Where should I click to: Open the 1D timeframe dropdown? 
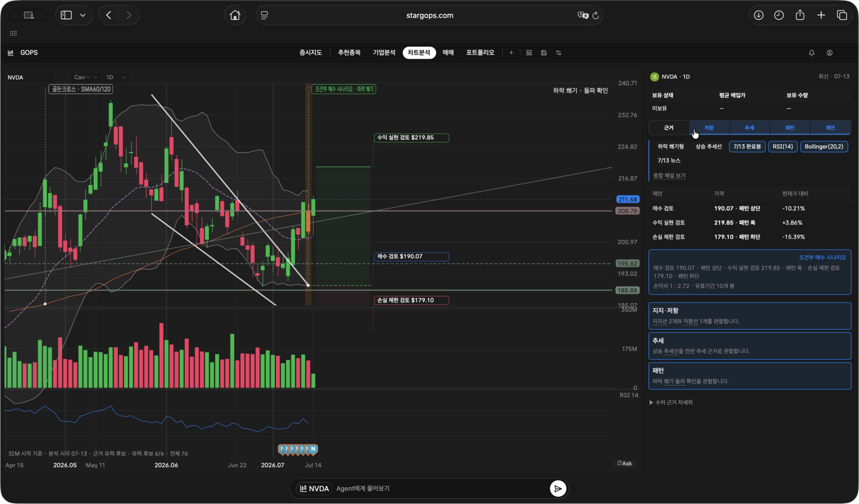coord(115,77)
